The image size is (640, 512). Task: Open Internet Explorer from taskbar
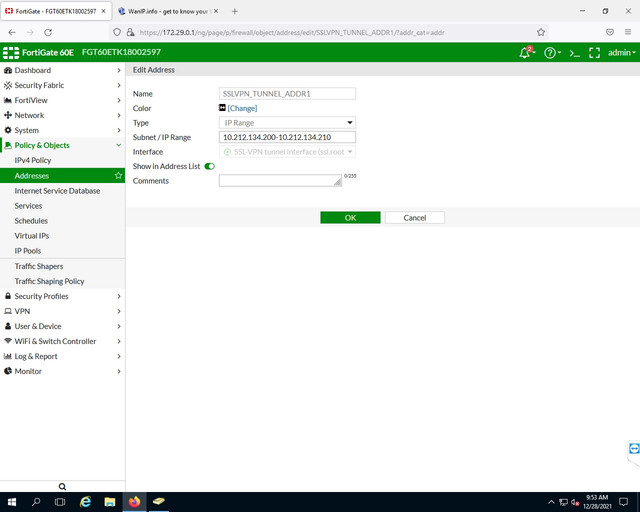coord(85,502)
